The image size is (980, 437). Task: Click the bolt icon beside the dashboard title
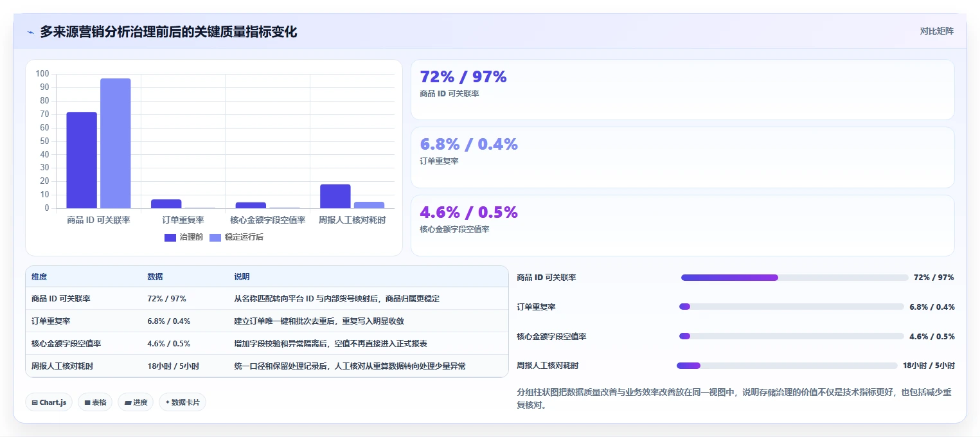point(30,32)
